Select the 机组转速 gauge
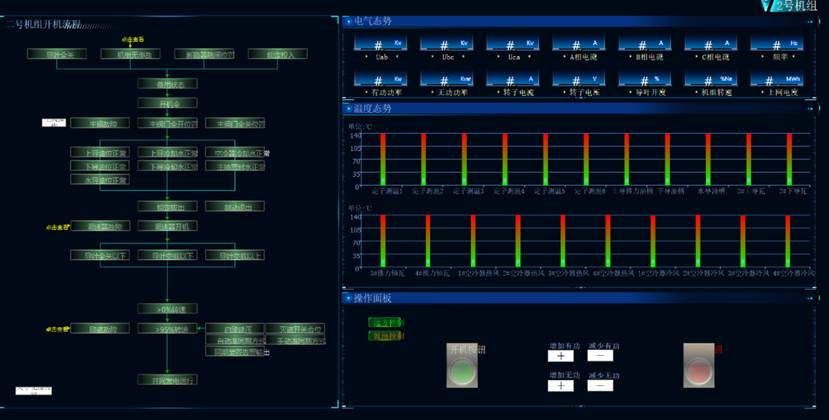Screen dimensions: 829x420 tap(711, 79)
